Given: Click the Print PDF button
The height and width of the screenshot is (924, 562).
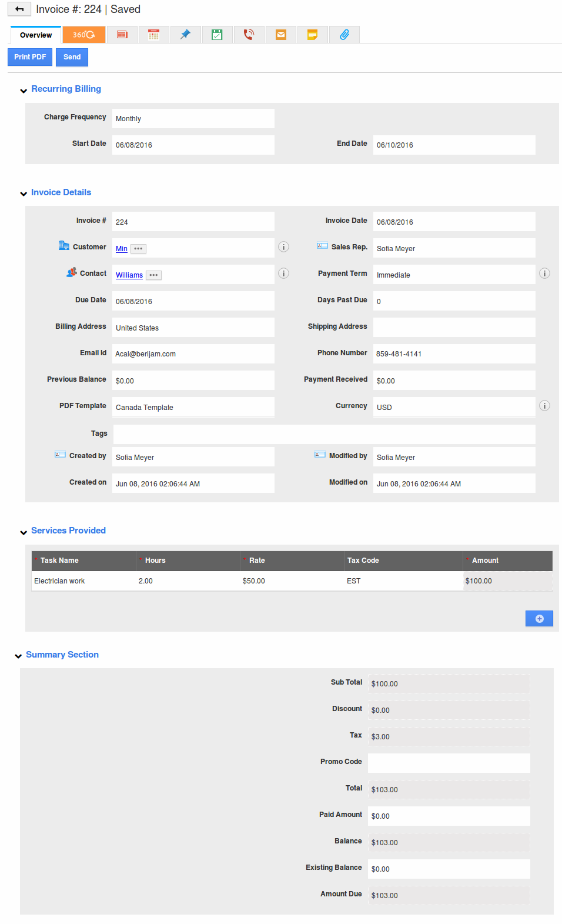Looking at the screenshot, I should coord(30,57).
